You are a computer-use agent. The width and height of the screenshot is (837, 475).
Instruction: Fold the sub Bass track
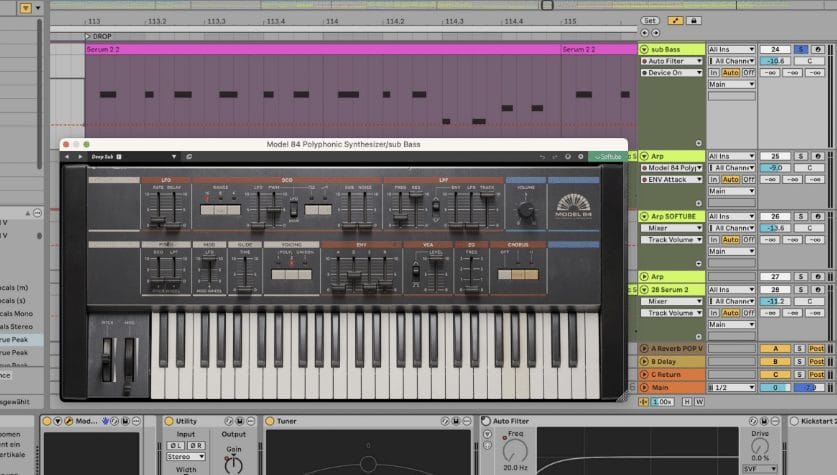pyautogui.click(x=644, y=49)
